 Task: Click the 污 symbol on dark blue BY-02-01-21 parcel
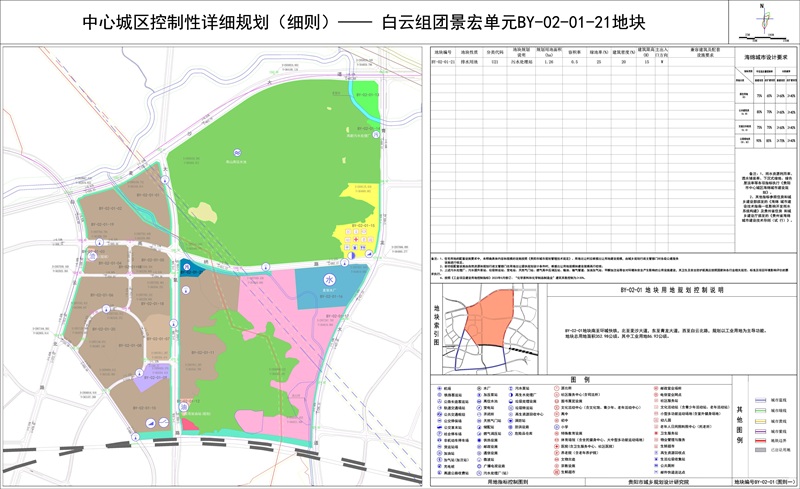click(x=187, y=267)
